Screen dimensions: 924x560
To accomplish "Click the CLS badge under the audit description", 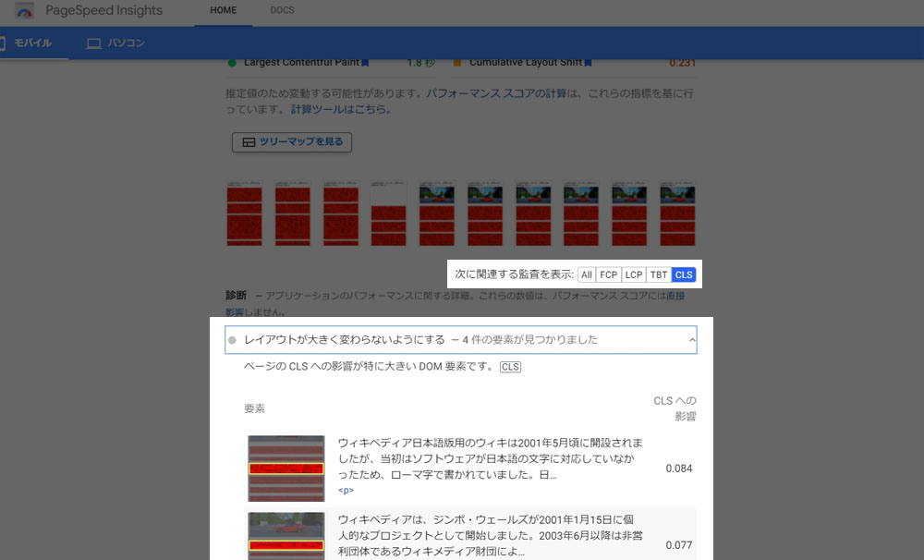I will [510, 367].
